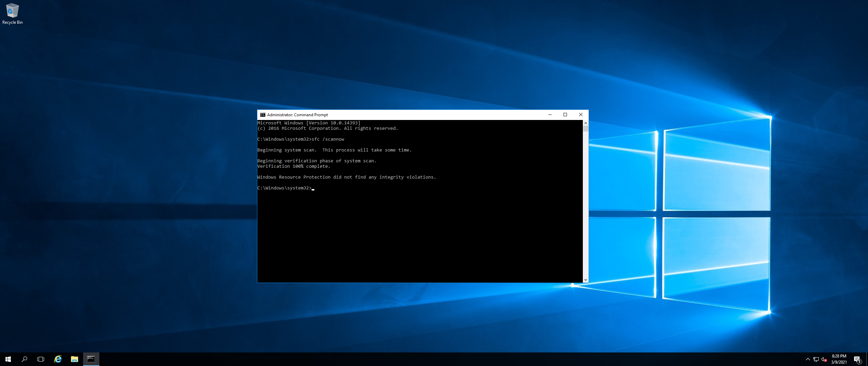Click 'did not find any integrity violations' line
868x366 pixels.
coord(347,177)
